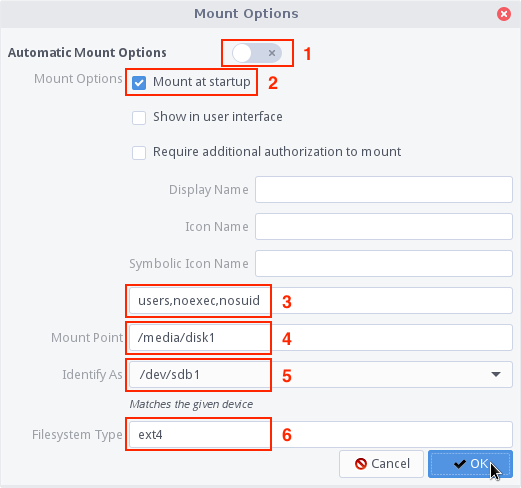Toggle the Automatic Mount Options switch
Screen dimensions: 521x488
257,53
